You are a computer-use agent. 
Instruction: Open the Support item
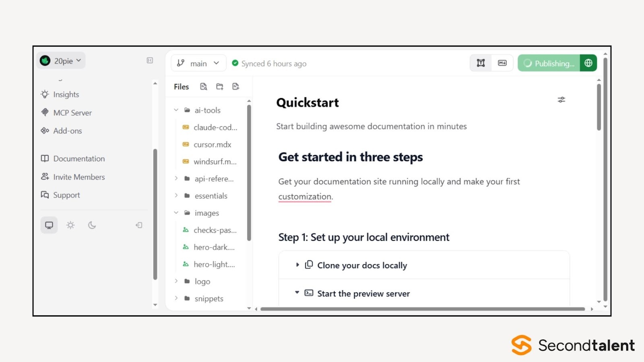pyautogui.click(x=66, y=195)
